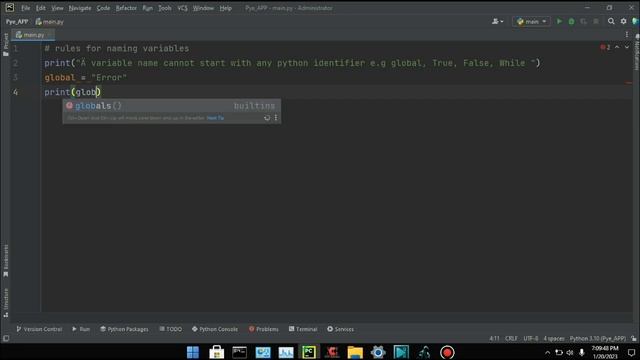Open terminal app from taskbar
640x360 pixels.
tap(240, 352)
